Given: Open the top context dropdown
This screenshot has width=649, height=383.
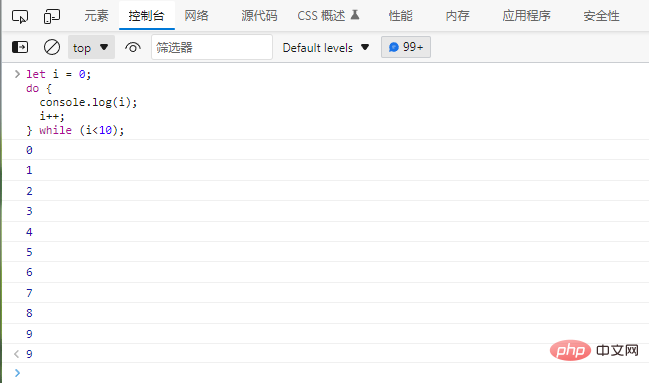Looking at the screenshot, I should pos(91,47).
